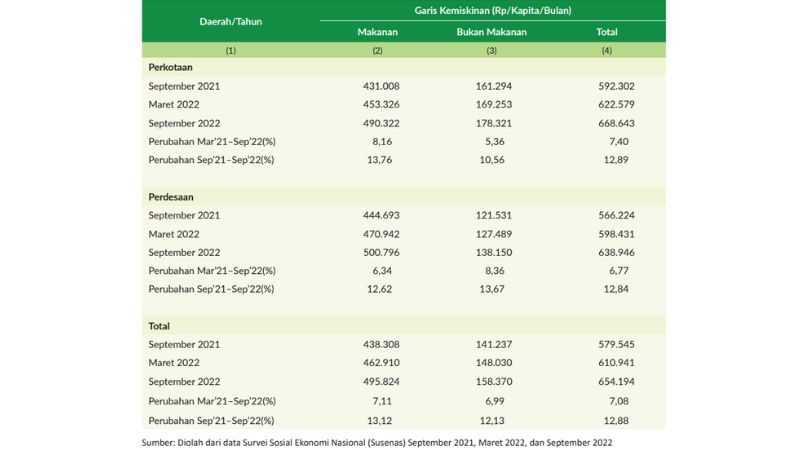Click the value 579.545
800x450 pixels.
[616, 344]
